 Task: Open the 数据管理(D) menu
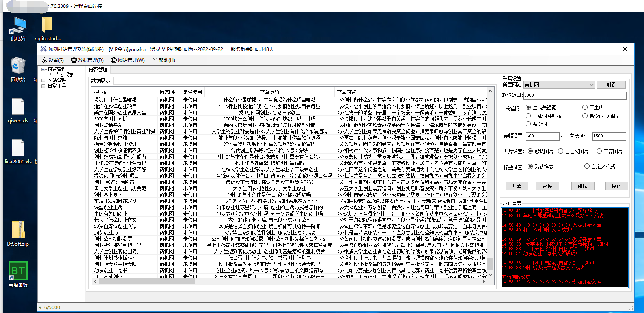(x=88, y=60)
